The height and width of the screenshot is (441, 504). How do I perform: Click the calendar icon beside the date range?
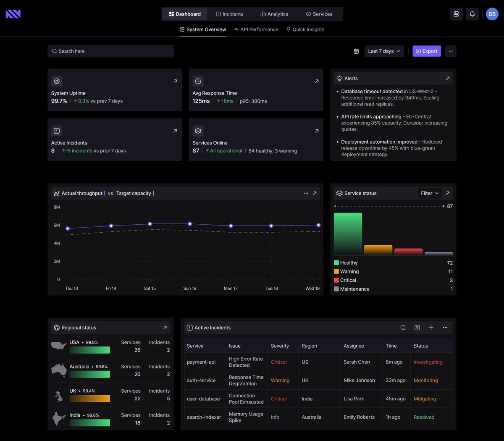point(356,51)
